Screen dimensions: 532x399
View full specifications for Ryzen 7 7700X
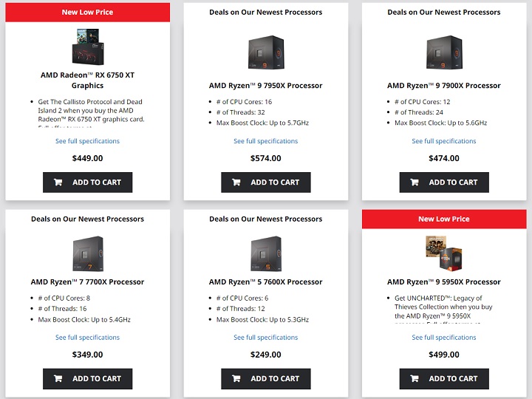click(x=87, y=338)
